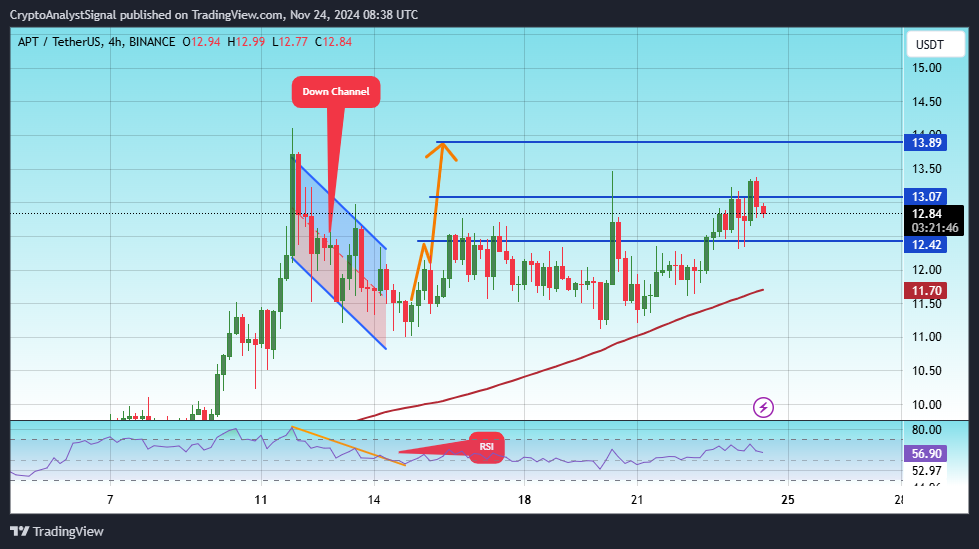The image size is (979, 549).
Task: Click date label 21 on time axis
Action: pos(637,500)
